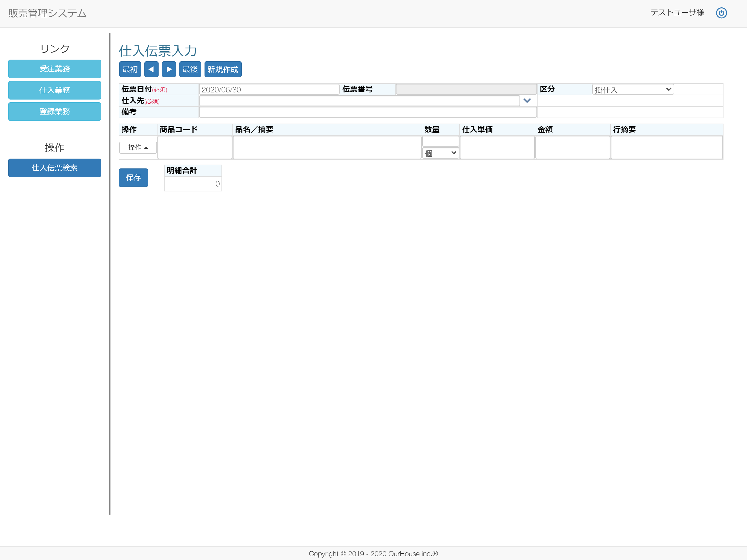Open the 区分 掛仕入 dropdown
Image resolution: width=747 pixels, height=560 pixels.
(632, 89)
